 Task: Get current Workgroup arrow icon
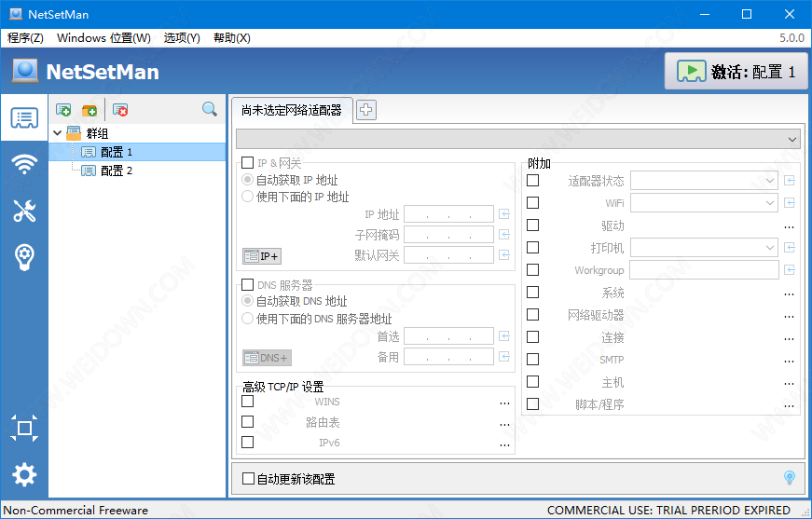[x=790, y=270]
